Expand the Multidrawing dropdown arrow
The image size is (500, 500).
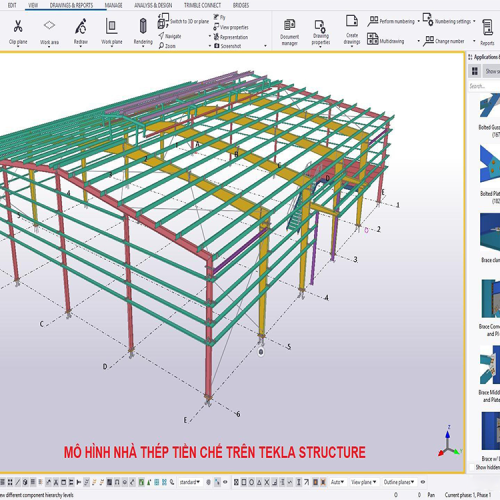[419, 41]
